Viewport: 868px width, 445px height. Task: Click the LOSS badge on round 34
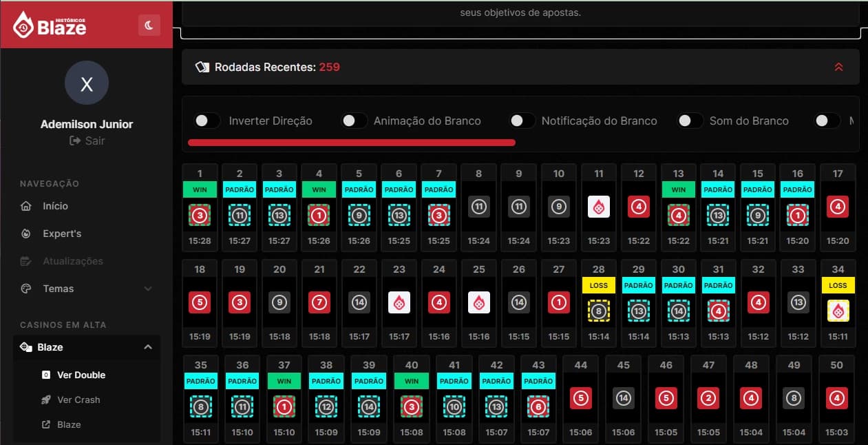838,285
